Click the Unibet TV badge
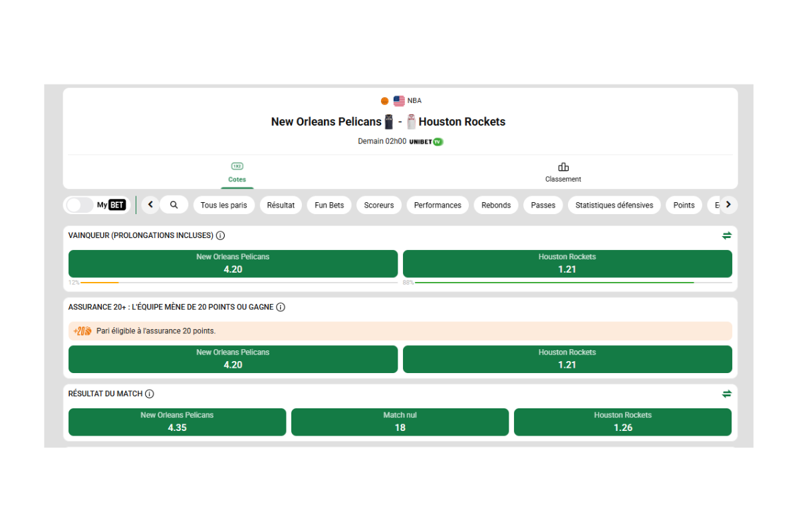 point(425,141)
